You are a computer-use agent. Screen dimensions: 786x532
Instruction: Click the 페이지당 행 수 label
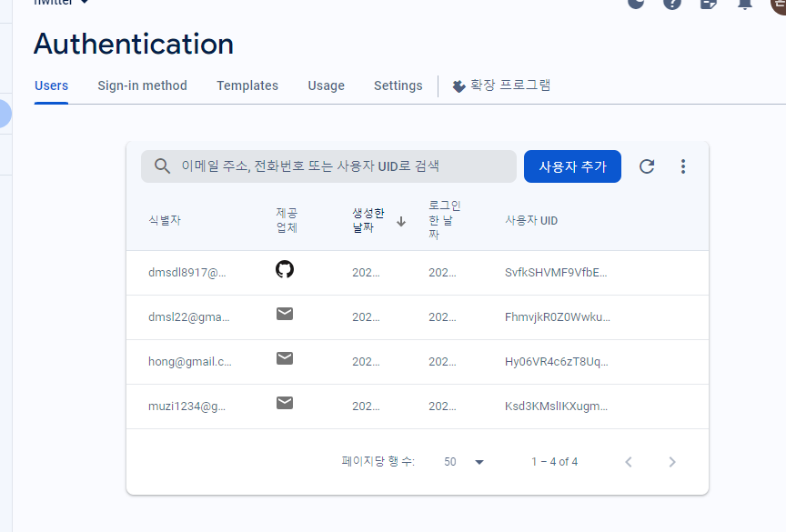(378, 461)
